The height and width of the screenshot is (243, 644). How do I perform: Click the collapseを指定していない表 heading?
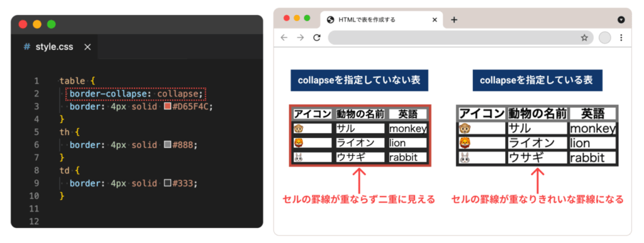[x=359, y=80]
